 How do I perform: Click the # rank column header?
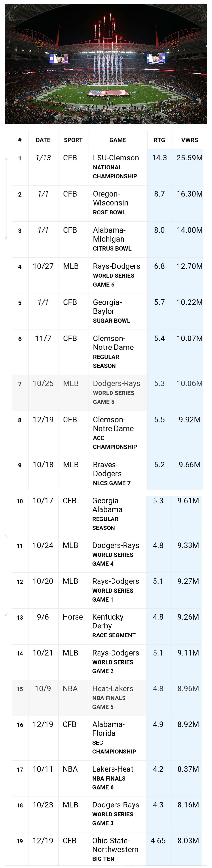[20, 140]
